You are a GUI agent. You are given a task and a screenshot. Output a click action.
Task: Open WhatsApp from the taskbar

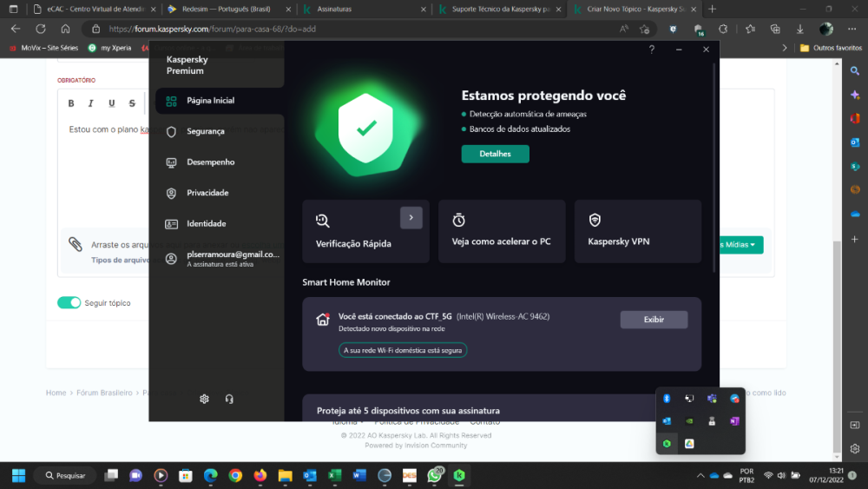[435, 475]
